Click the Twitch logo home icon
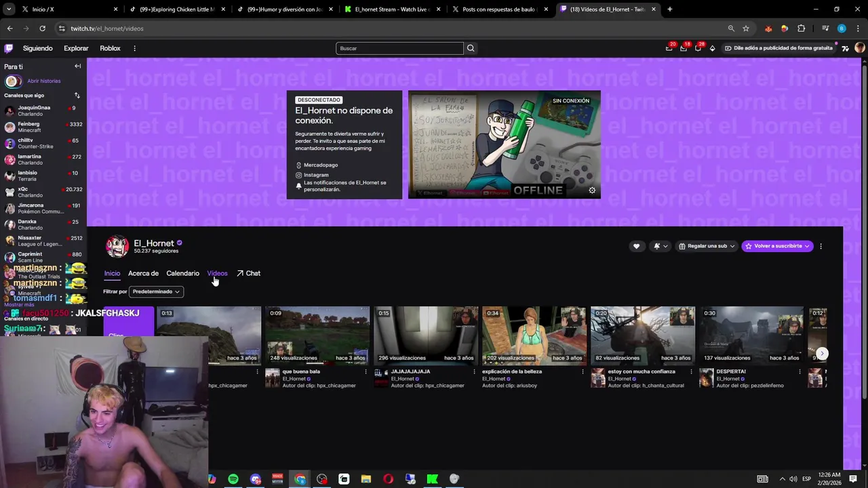868x488 pixels. [8, 48]
